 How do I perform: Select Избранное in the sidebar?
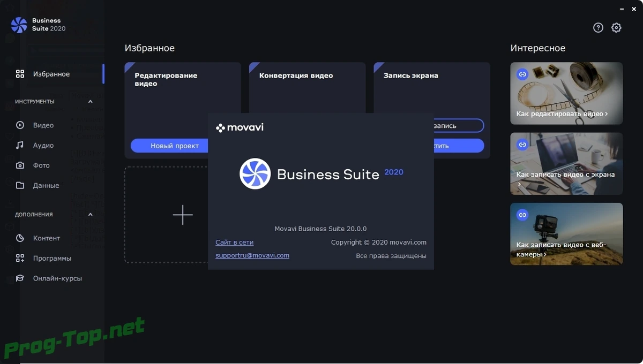pyautogui.click(x=52, y=74)
